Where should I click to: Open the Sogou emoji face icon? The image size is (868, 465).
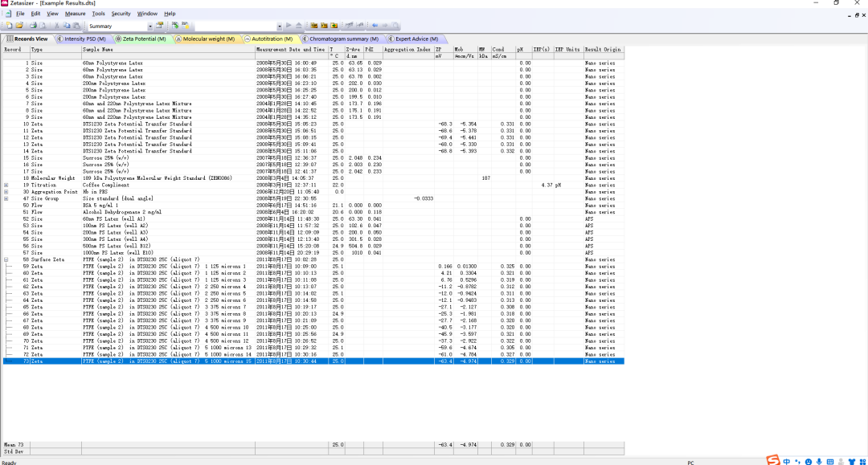pyautogui.click(x=809, y=462)
